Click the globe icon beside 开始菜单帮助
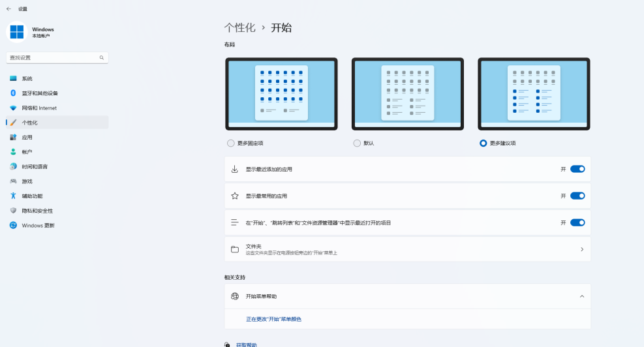Viewport: 644px width, 347px height. tap(234, 296)
